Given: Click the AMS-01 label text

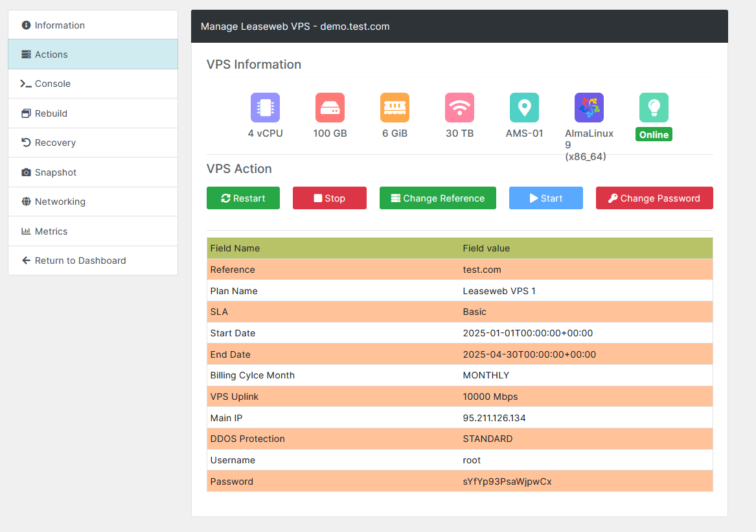Looking at the screenshot, I should pyautogui.click(x=524, y=133).
